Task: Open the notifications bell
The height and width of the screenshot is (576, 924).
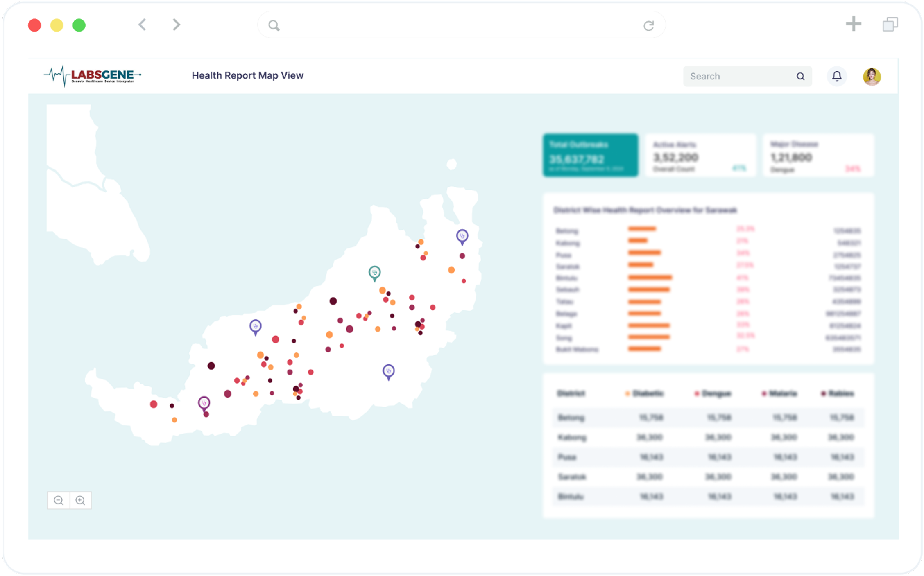Action: pos(837,76)
